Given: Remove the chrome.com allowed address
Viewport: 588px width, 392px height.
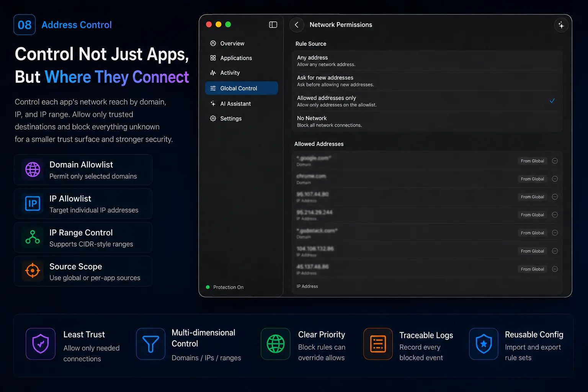Looking at the screenshot, I should coord(555,179).
